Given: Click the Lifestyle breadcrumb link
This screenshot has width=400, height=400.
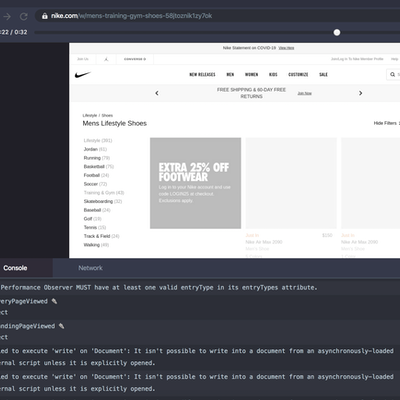Looking at the screenshot, I should pos(90,115).
